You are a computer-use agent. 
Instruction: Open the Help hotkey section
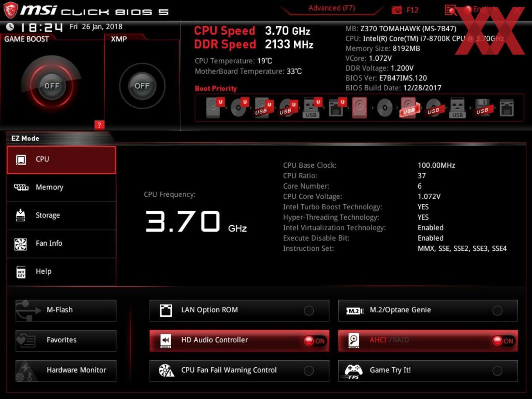[x=61, y=272]
